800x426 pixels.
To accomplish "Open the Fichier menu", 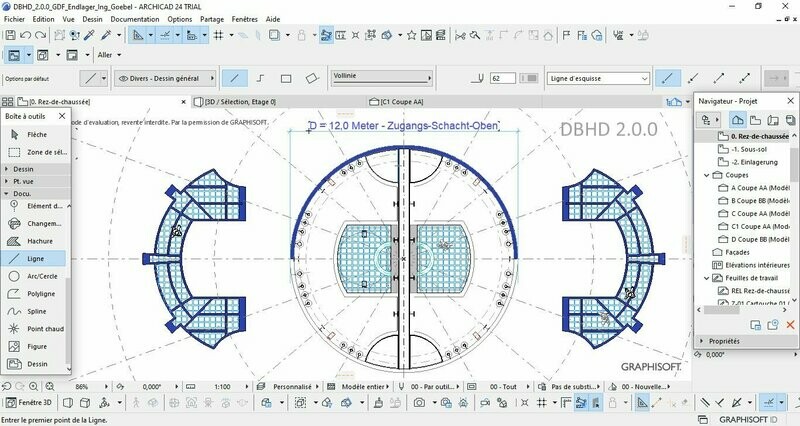I will pyautogui.click(x=14, y=19).
